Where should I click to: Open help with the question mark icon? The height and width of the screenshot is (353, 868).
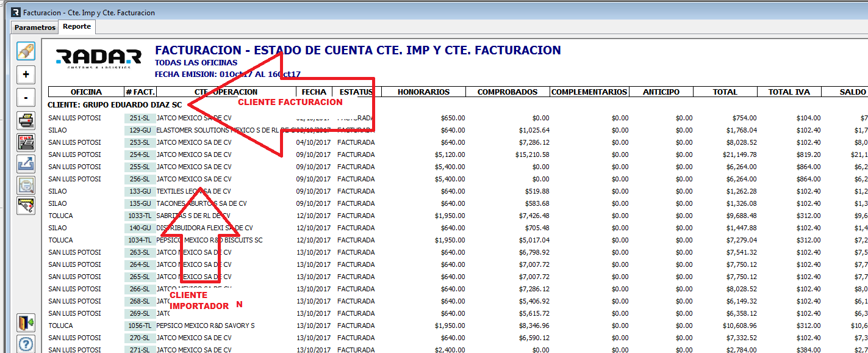pyautogui.click(x=26, y=344)
